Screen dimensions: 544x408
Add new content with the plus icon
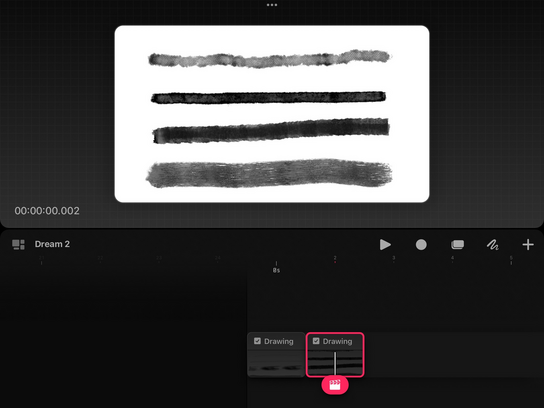tap(528, 245)
